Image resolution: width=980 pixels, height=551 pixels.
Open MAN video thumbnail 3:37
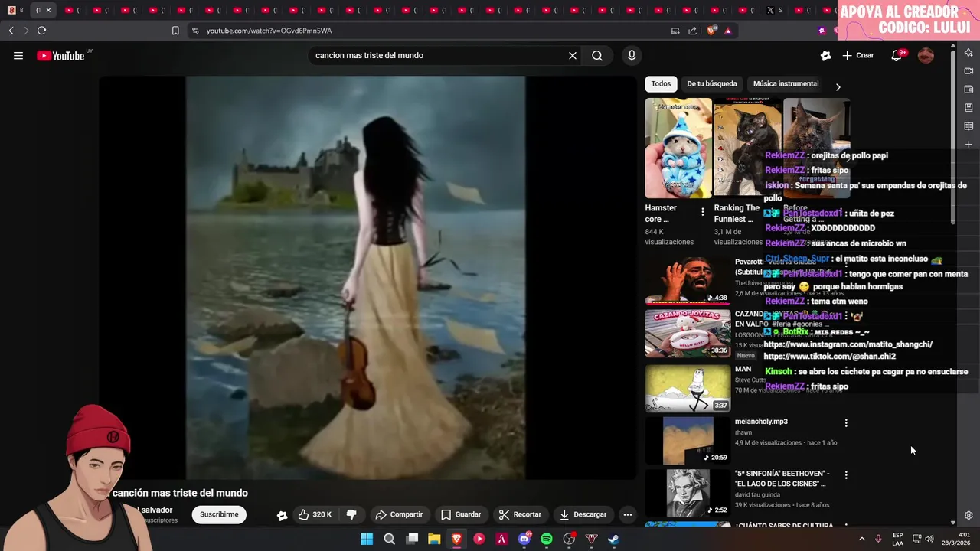pos(688,388)
